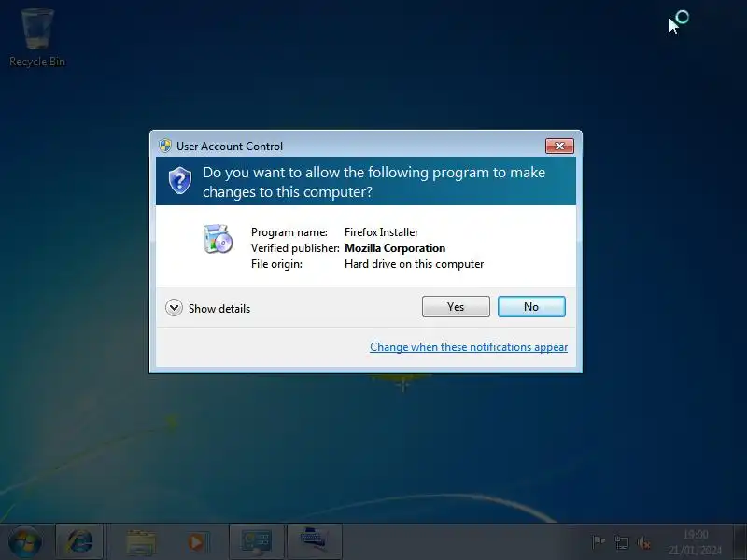Image resolution: width=747 pixels, height=560 pixels.
Task: Click the network tray icon
Action: pos(622,542)
